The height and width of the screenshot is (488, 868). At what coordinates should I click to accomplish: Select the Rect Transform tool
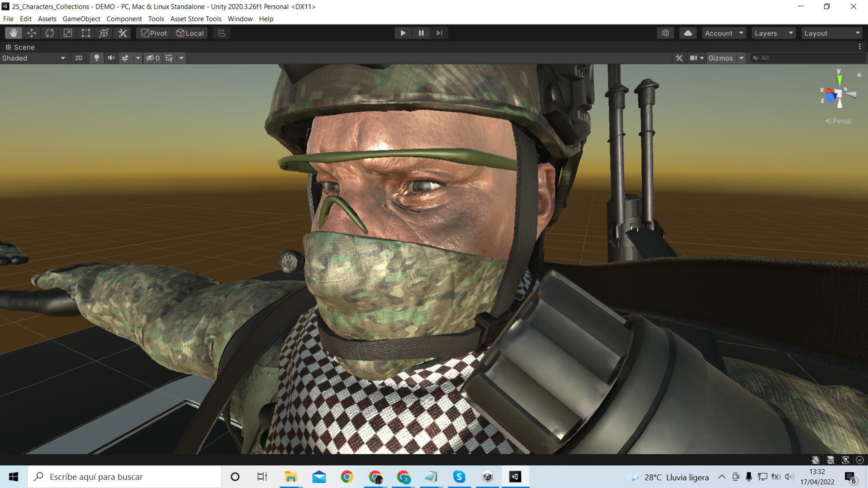pos(85,33)
